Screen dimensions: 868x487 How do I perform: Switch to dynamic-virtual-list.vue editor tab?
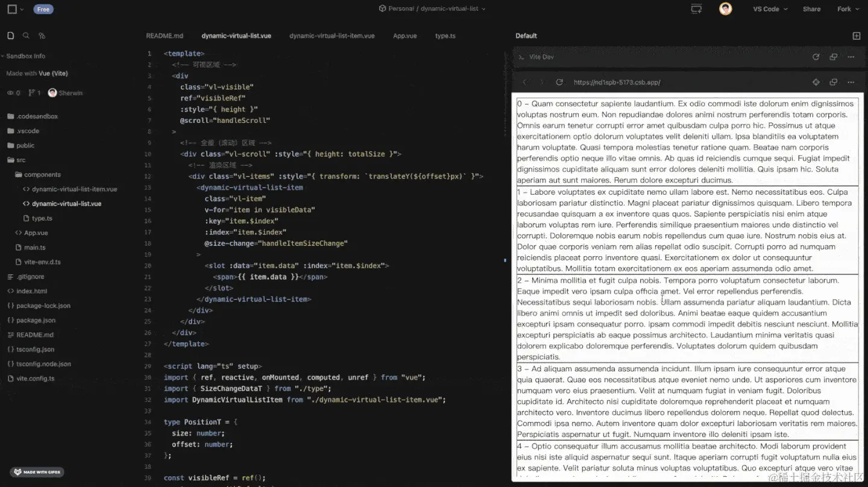236,36
